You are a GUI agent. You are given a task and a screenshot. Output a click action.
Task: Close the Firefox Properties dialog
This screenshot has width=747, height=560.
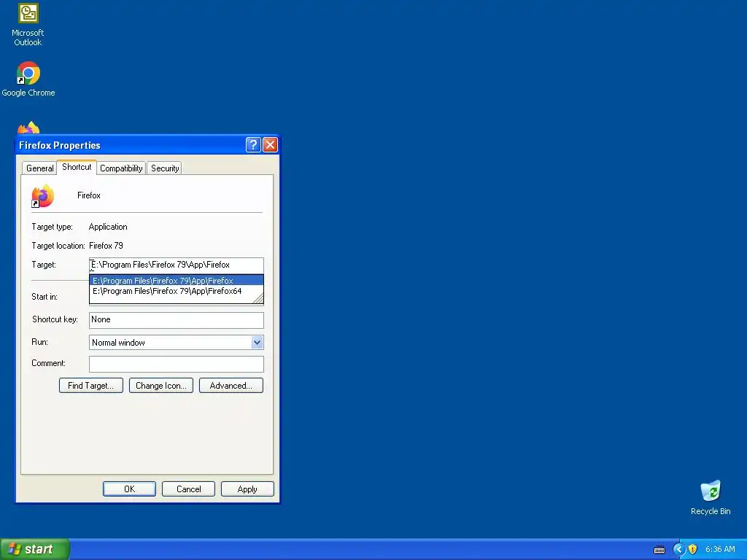pyautogui.click(x=270, y=145)
